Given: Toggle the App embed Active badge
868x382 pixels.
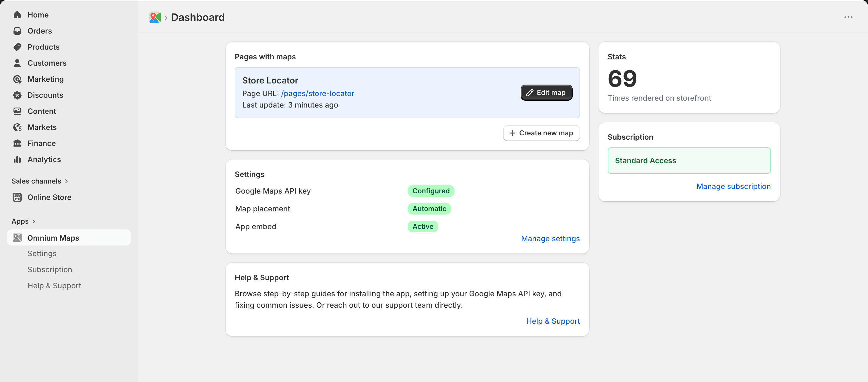Looking at the screenshot, I should 423,227.
